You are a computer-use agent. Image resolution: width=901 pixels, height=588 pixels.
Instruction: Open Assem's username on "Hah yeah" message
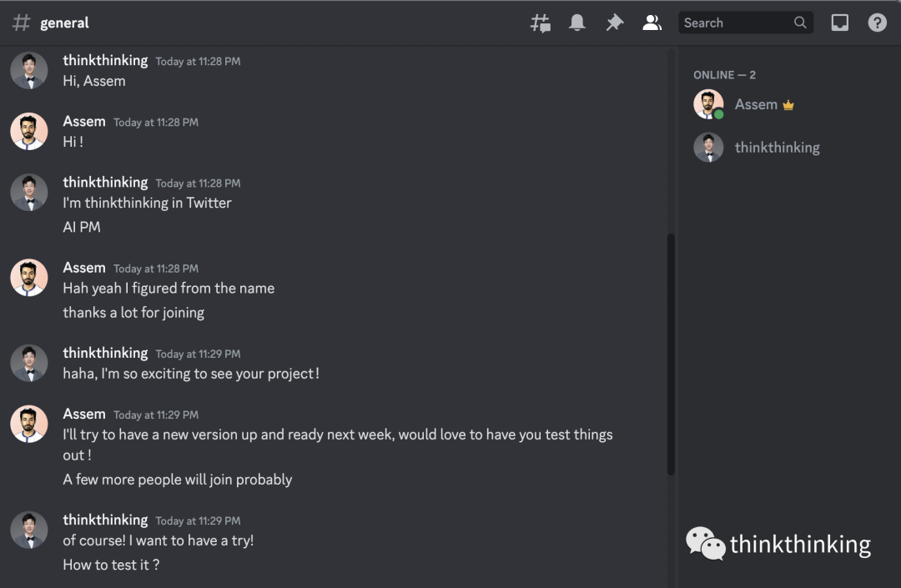point(84,268)
